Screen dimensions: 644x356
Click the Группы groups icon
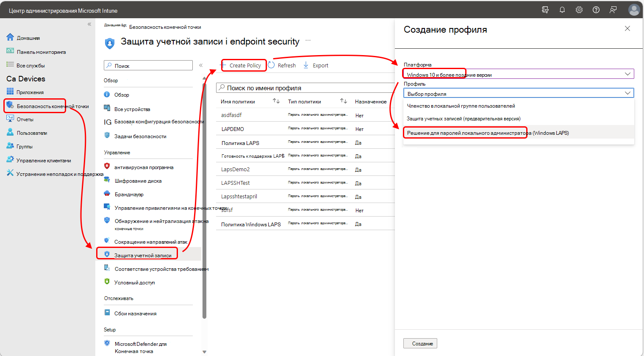pos(10,146)
